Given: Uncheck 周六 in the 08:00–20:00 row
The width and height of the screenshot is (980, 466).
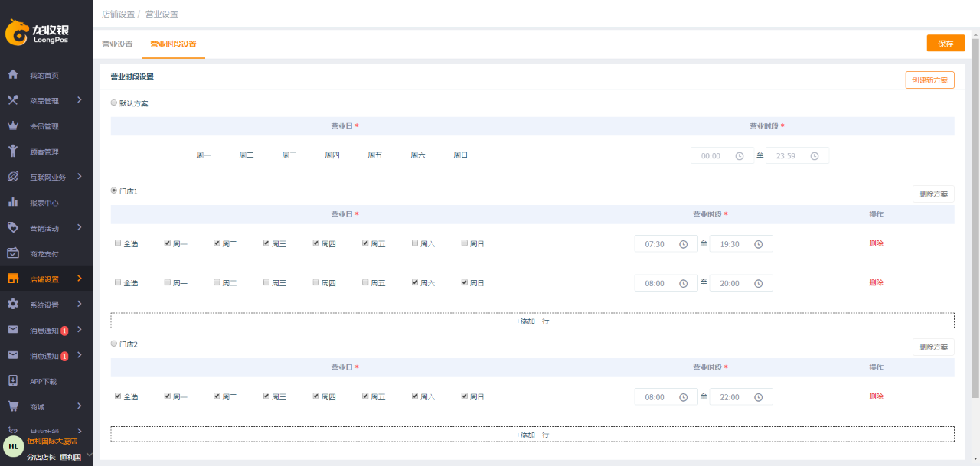Looking at the screenshot, I should [x=415, y=282].
